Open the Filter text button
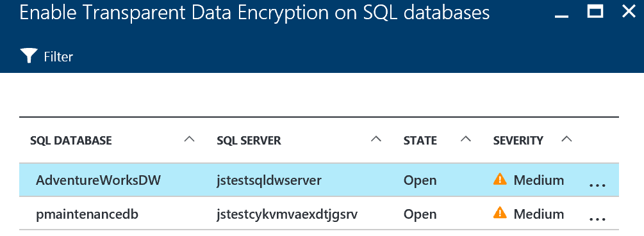The image size is (644, 236). point(58,56)
